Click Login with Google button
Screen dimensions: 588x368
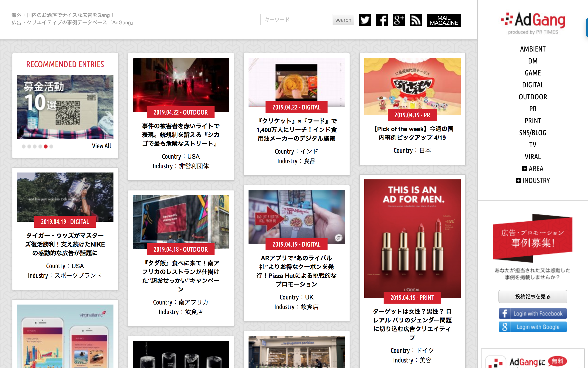tap(533, 327)
